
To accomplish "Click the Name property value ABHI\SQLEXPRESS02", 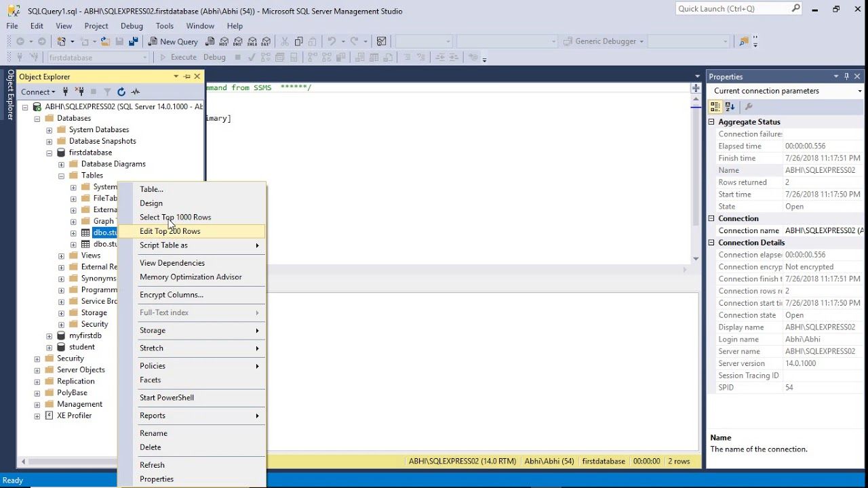I will coord(823,170).
